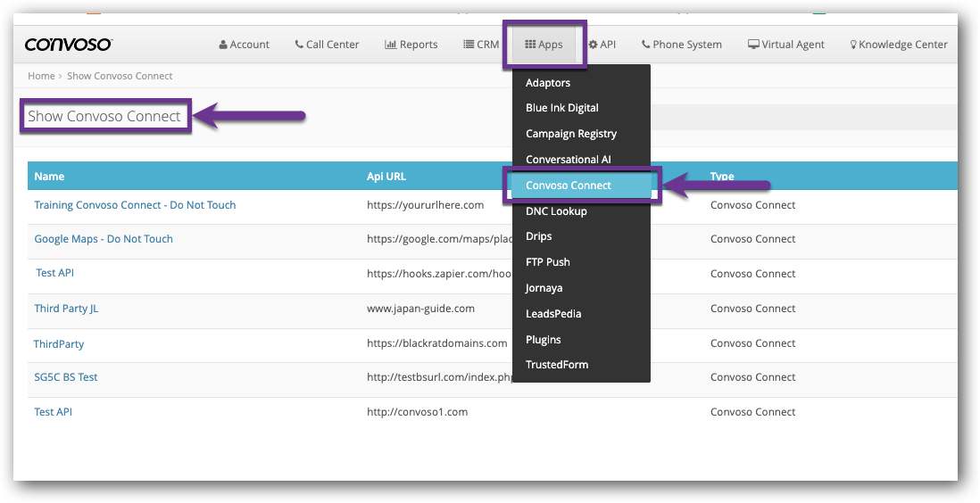Open the Account menu

click(245, 45)
